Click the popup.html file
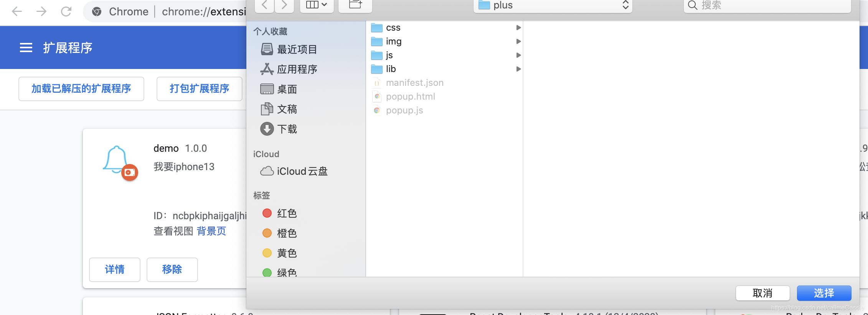Screen dimensions: 868x315 point(403,97)
